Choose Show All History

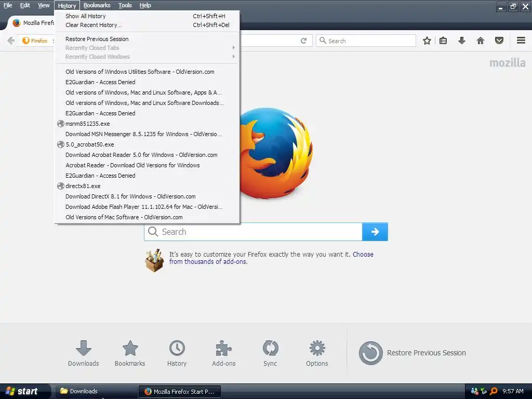coord(147,16)
